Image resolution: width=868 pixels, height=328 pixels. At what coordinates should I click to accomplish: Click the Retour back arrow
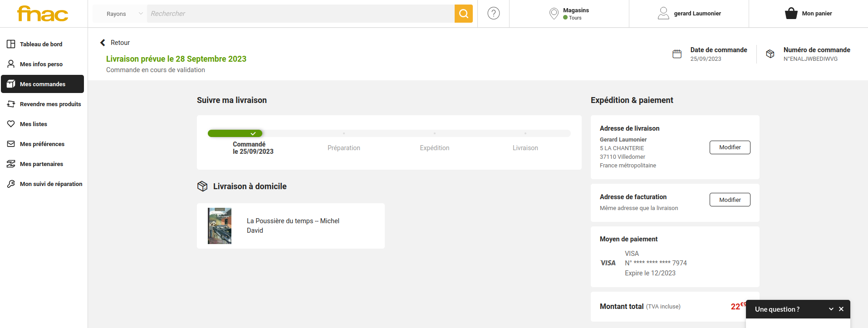pos(103,43)
